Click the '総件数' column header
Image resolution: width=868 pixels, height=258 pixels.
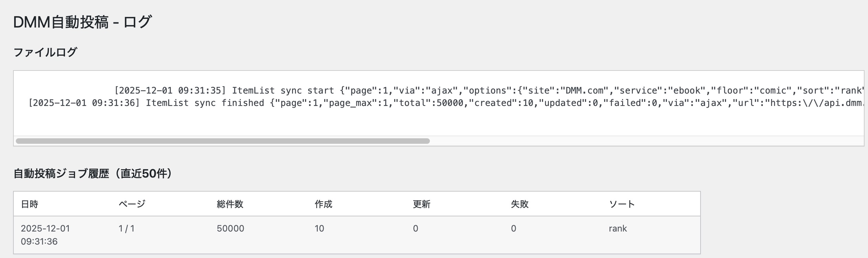[230, 204]
